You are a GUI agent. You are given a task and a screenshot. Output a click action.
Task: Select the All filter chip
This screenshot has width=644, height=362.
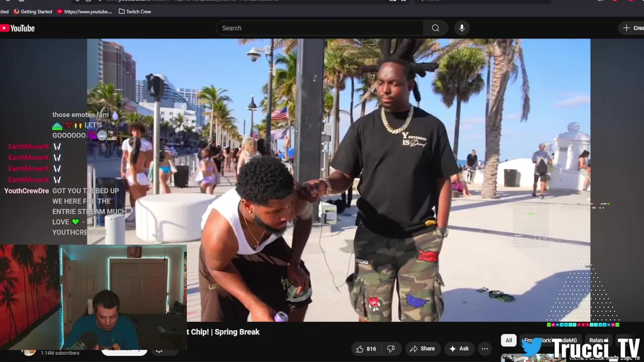[x=509, y=340]
